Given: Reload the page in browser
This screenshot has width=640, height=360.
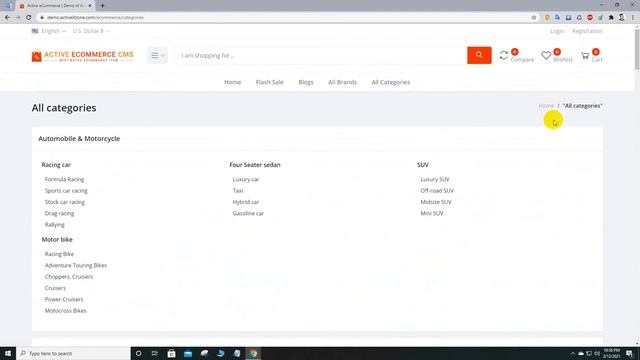Looking at the screenshot, I should pos(29,18).
